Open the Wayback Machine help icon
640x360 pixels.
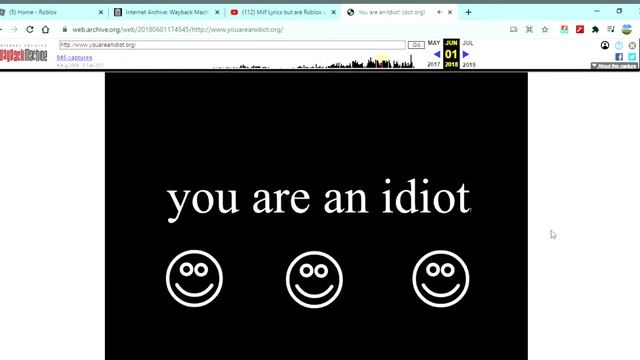click(619, 45)
